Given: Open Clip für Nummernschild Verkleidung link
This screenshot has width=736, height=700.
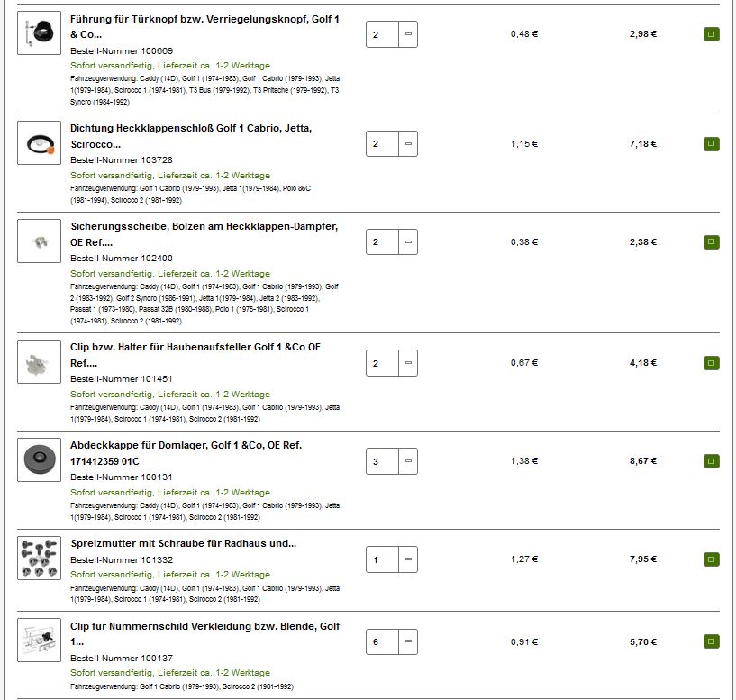Looking at the screenshot, I should 204,626.
